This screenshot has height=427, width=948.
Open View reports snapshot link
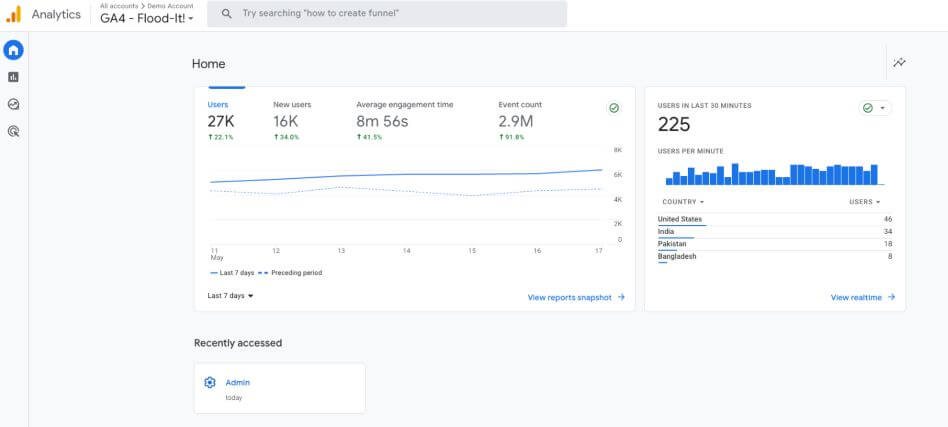[x=576, y=297]
